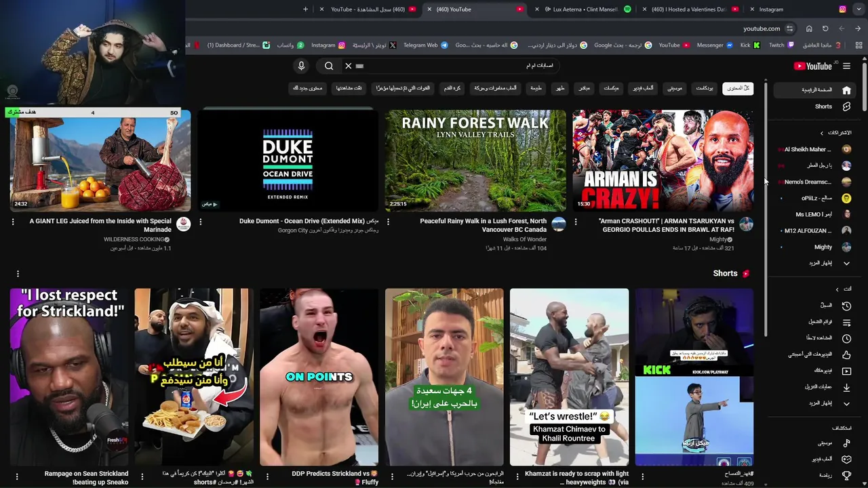Open Downloads icon in sidebar

click(x=846, y=387)
